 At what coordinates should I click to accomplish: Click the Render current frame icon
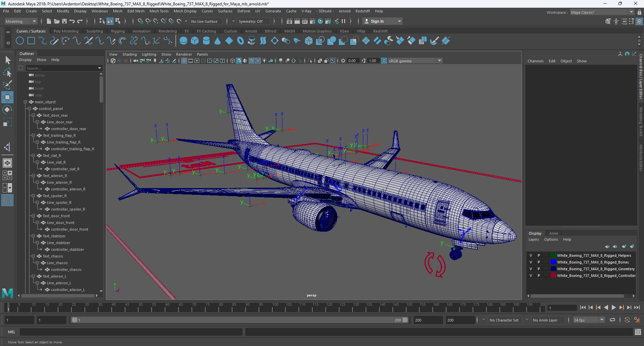click(x=297, y=21)
